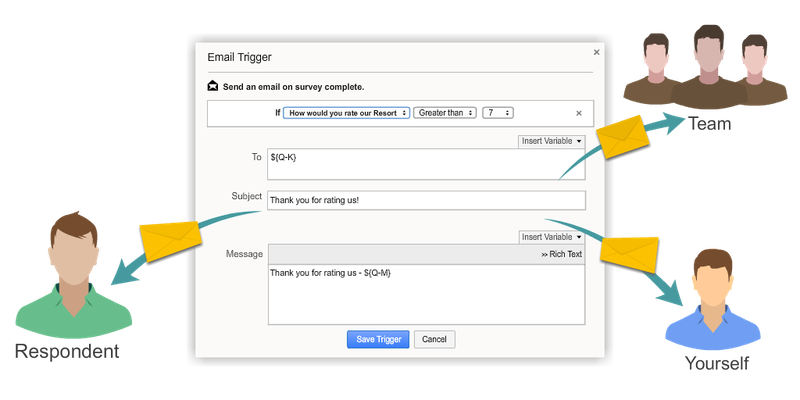Click the envelope near Respondent arrow

click(169, 236)
